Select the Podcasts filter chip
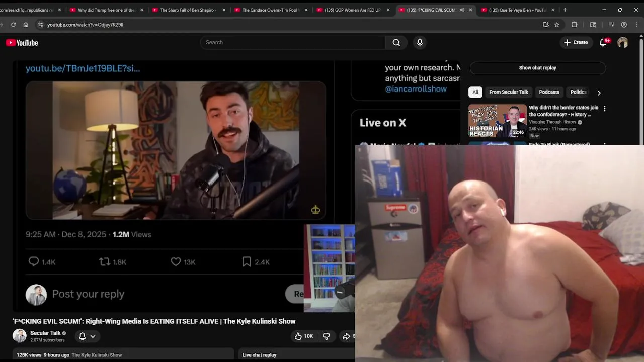Screen dimensions: 644x362 pos(549,92)
